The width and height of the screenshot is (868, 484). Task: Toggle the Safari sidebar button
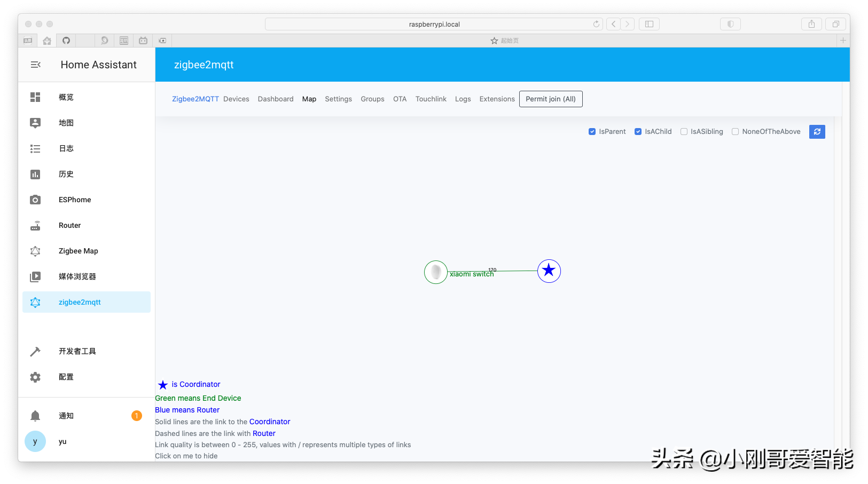click(649, 24)
